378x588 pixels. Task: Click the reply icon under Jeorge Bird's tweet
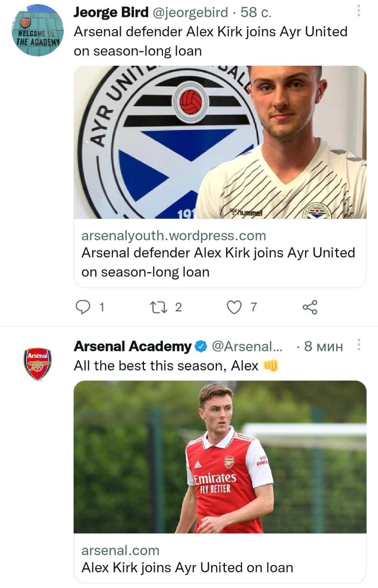click(x=83, y=307)
